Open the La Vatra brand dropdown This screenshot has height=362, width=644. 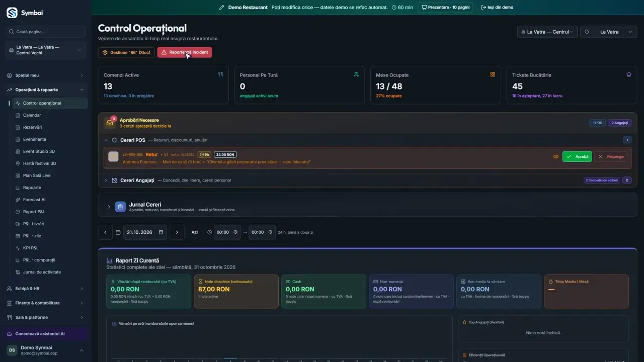(x=609, y=32)
